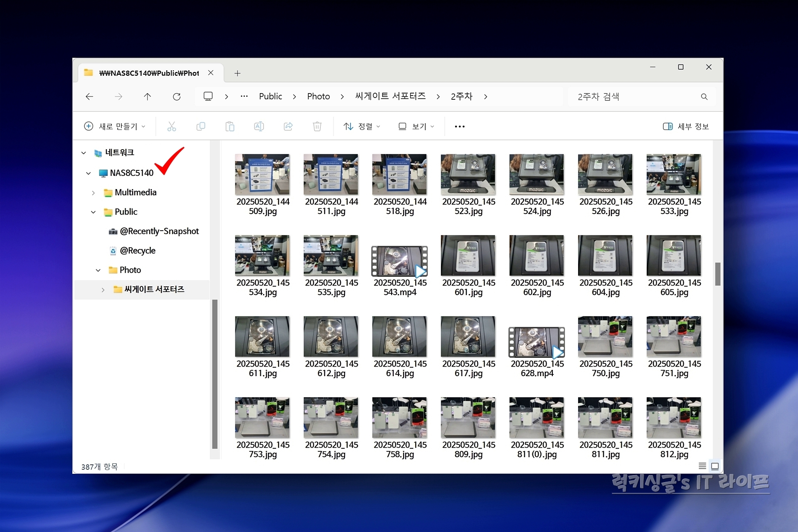
Task: Click the 씨게이트 서포터즈 breadcrumb segment
Action: (x=390, y=96)
